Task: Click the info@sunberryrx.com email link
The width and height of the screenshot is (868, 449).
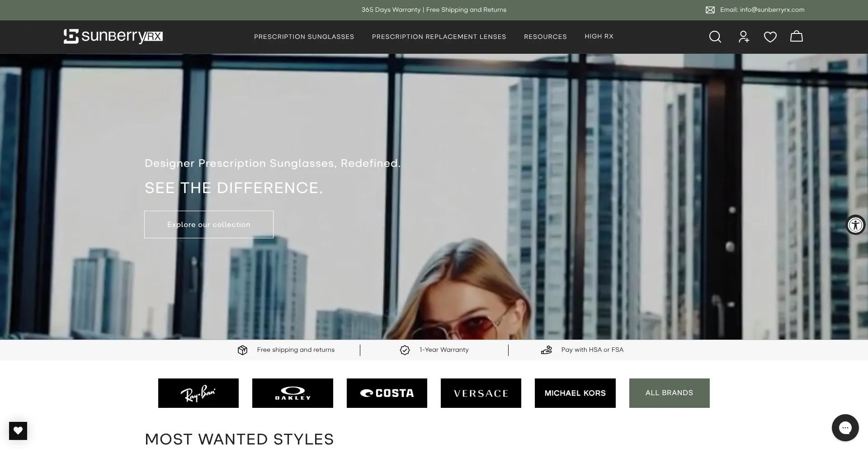Action: pyautogui.click(x=772, y=9)
